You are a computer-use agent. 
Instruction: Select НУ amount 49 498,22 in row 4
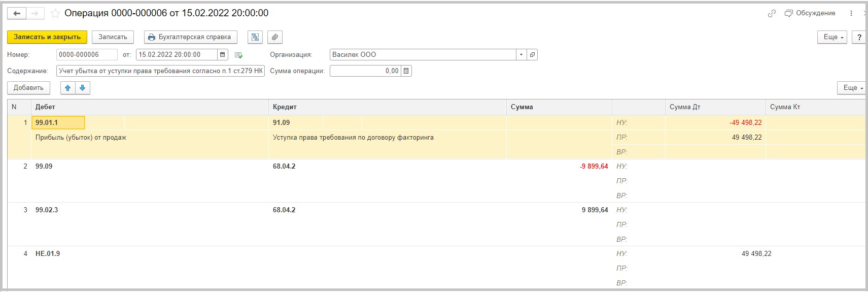tap(756, 253)
